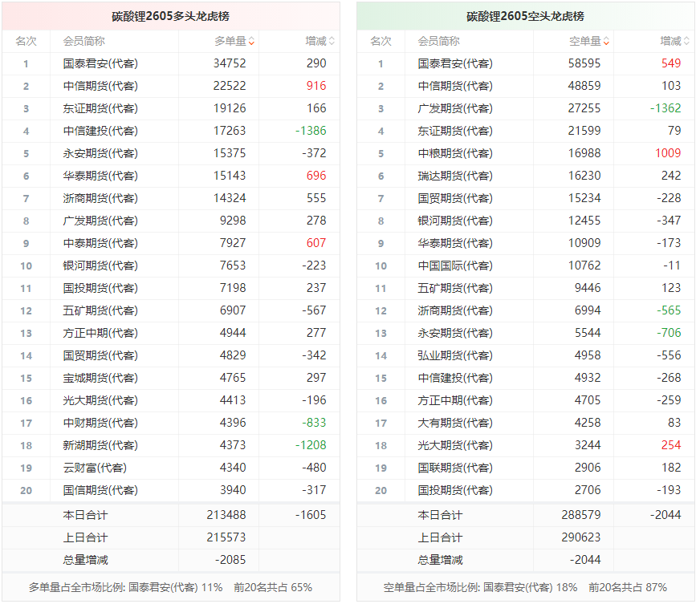Click short position value 58595
Viewport: 700px width, 604px height.
click(x=584, y=63)
